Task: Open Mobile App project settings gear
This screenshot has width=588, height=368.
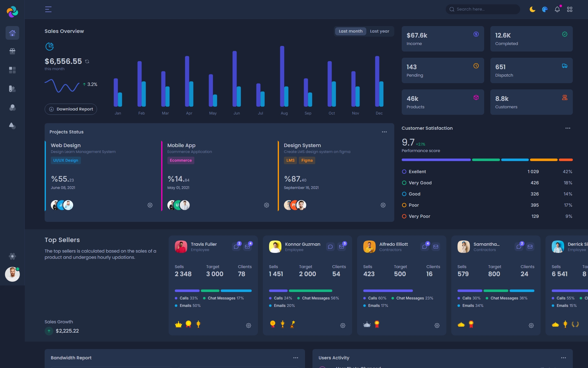Action: 267,205
